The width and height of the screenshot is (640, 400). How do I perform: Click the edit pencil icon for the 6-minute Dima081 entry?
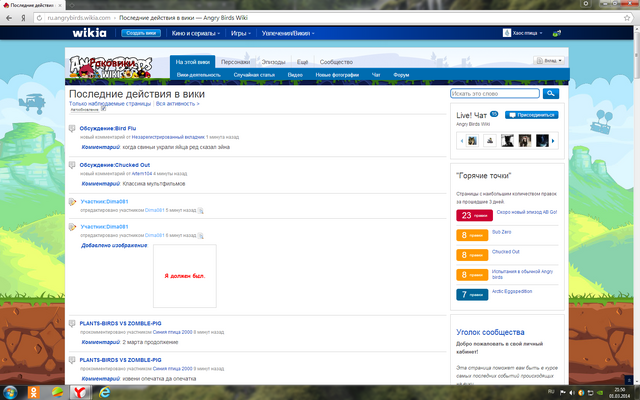tap(72, 227)
